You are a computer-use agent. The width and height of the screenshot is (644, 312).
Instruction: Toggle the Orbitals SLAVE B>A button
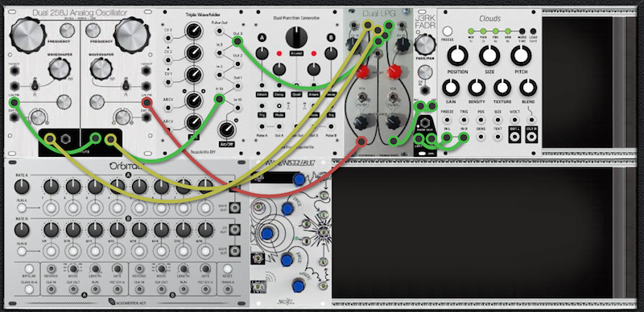[x=28, y=289]
